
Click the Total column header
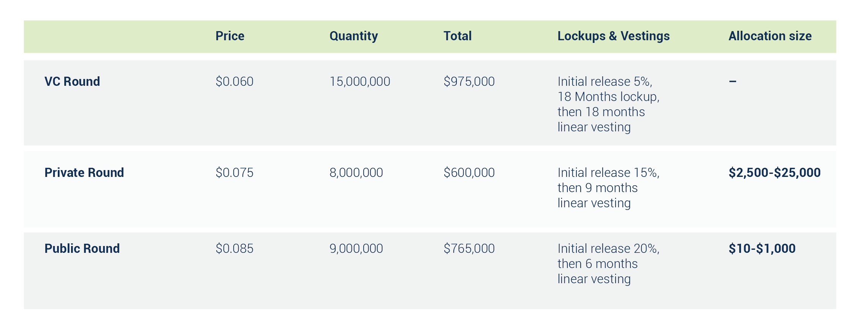coord(458,36)
